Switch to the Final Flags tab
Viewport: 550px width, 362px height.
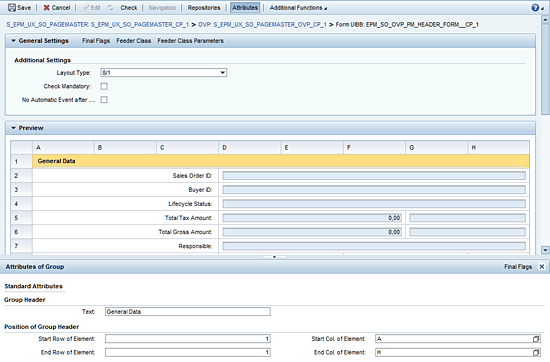pyautogui.click(x=96, y=41)
